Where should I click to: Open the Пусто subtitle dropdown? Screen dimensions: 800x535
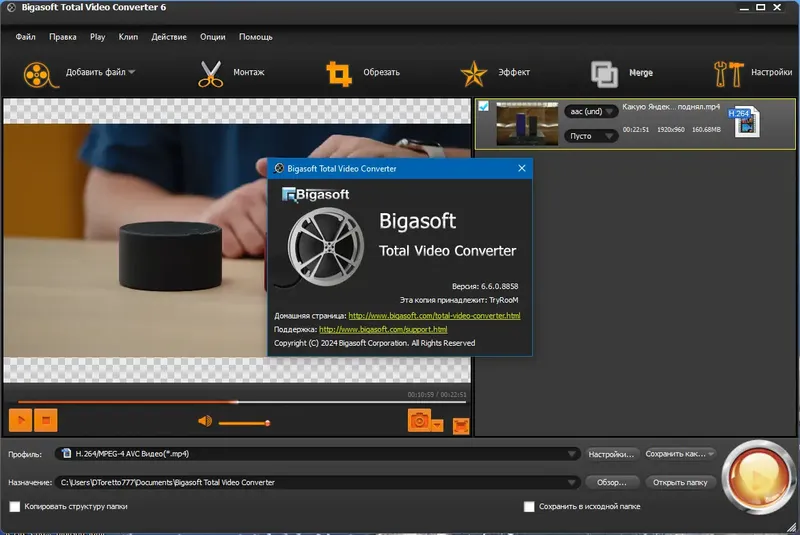coord(591,136)
